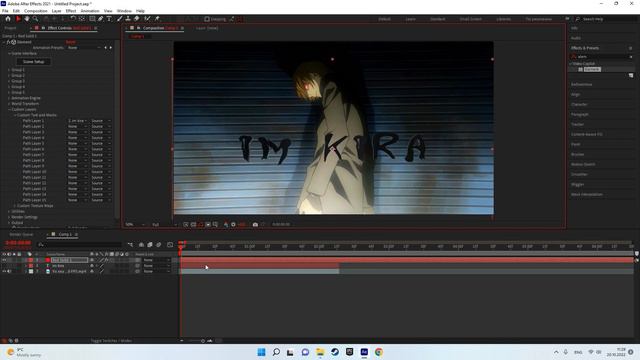Mute audio of the mp4 layer
Image resolution: width=640 pixels, height=360 pixels.
[9, 271]
